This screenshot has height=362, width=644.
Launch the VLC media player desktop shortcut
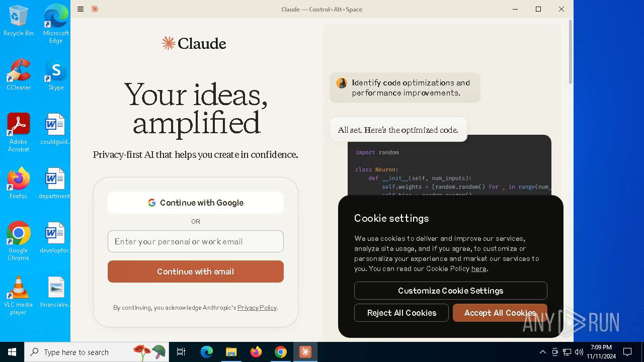(x=19, y=296)
